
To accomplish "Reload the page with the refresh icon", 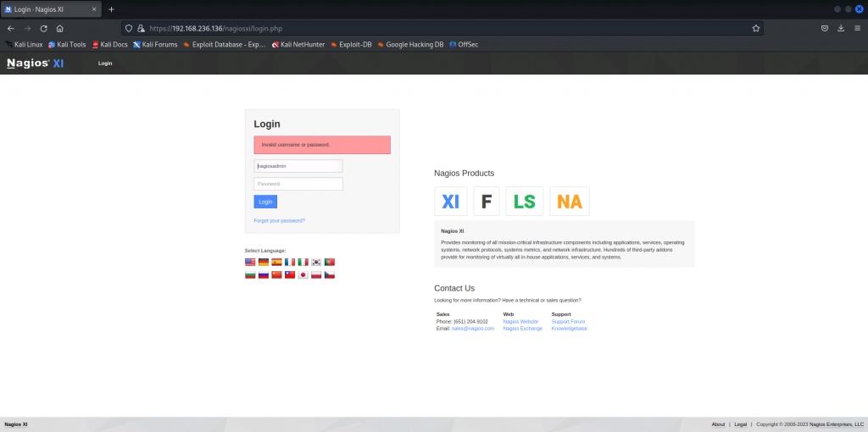I will pos(44,28).
